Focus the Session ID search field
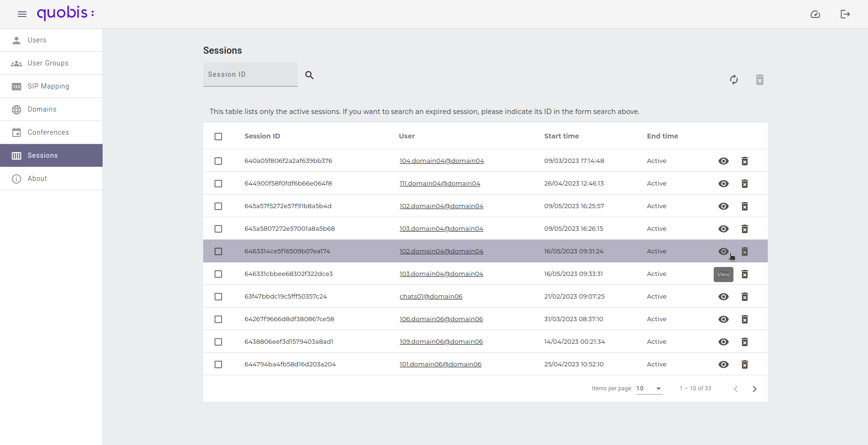Image resolution: width=868 pixels, height=445 pixels. pos(250,74)
